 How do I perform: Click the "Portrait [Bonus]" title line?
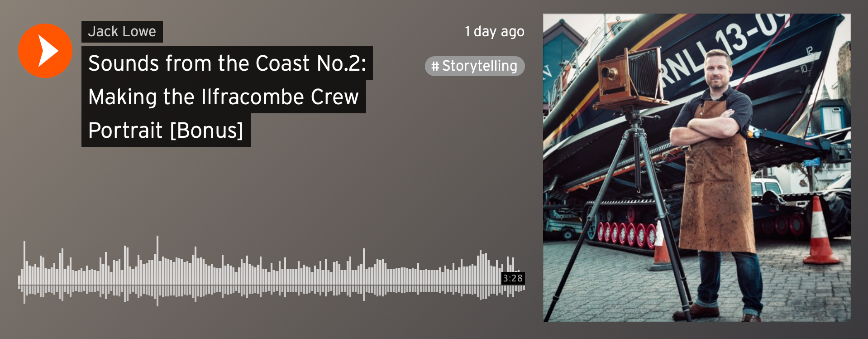(166, 130)
